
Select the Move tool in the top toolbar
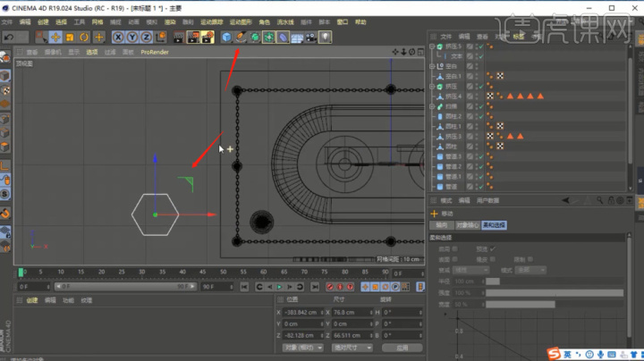pyautogui.click(x=55, y=38)
